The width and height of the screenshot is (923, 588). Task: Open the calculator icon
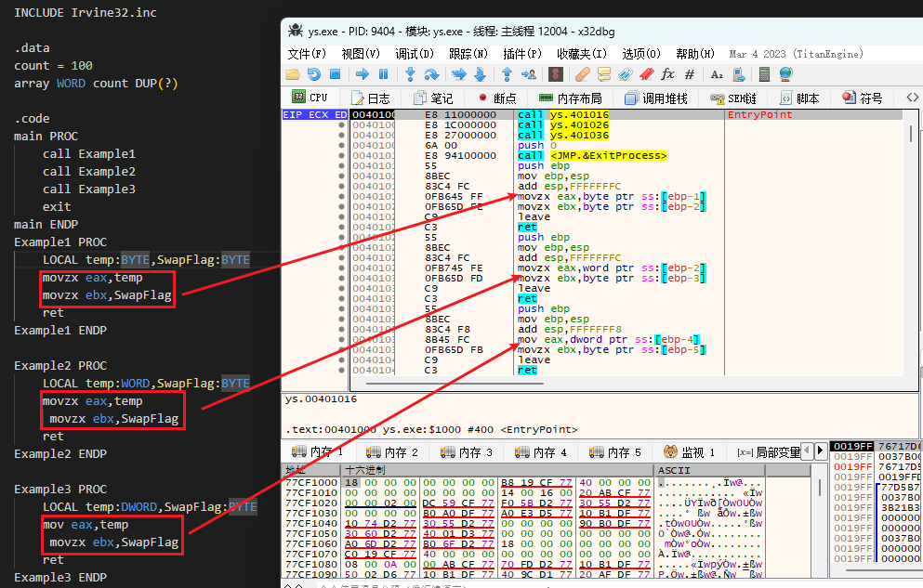tap(764, 74)
